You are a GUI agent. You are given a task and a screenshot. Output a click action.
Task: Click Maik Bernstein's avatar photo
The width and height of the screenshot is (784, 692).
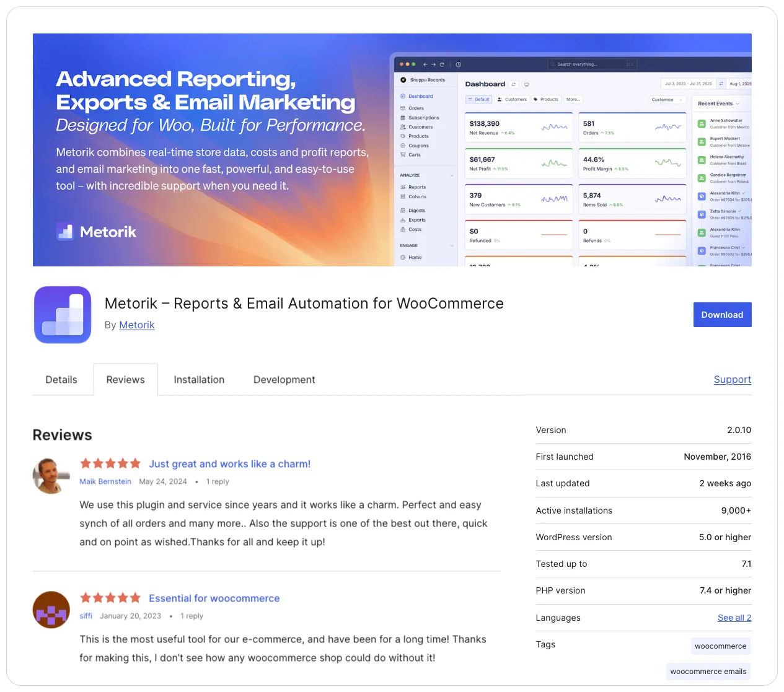pos(51,476)
